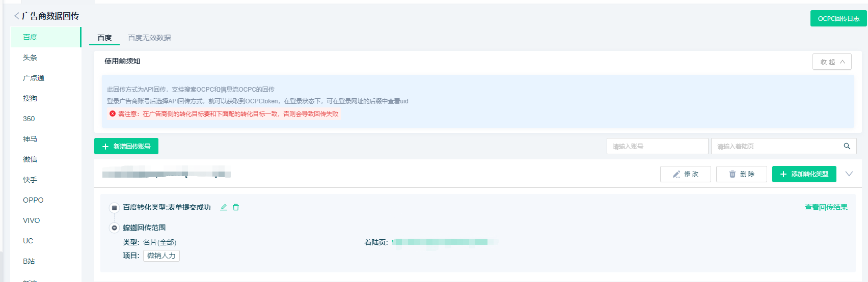Collapse the 螳螂回传范围 section circle icon
868x282 pixels.
tap(115, 228)
